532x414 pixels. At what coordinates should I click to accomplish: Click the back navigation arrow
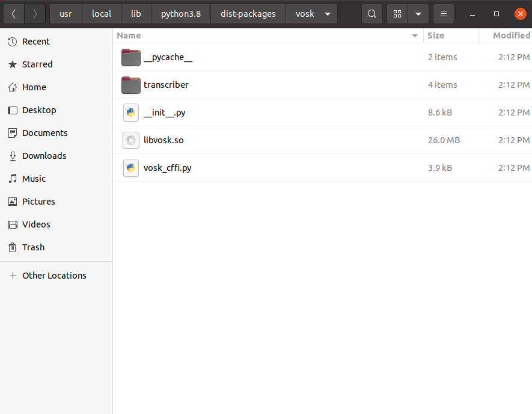pos(13,13)
